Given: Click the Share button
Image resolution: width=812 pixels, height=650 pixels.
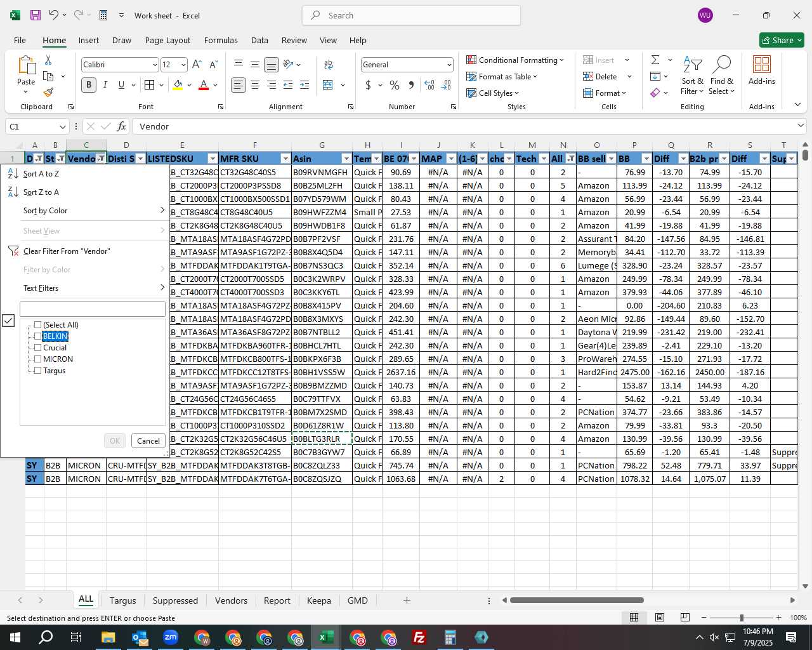Looking at the screenshot, I should coord(782,40).
